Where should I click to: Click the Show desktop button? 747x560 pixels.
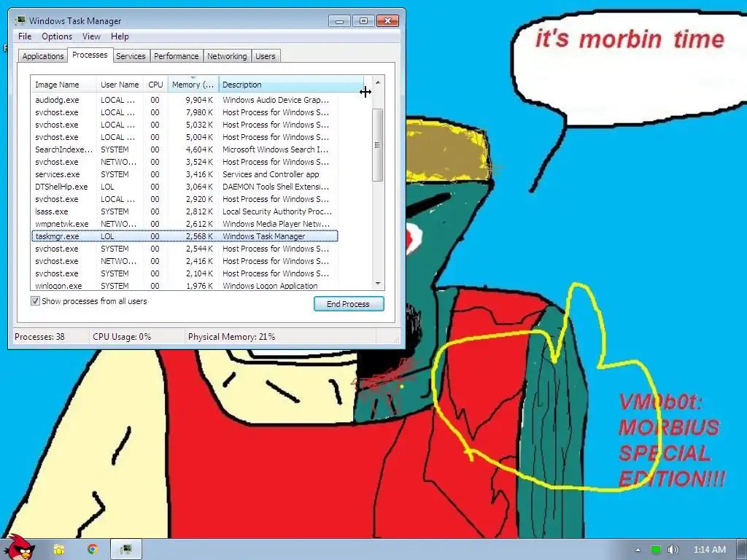(742, 550)
